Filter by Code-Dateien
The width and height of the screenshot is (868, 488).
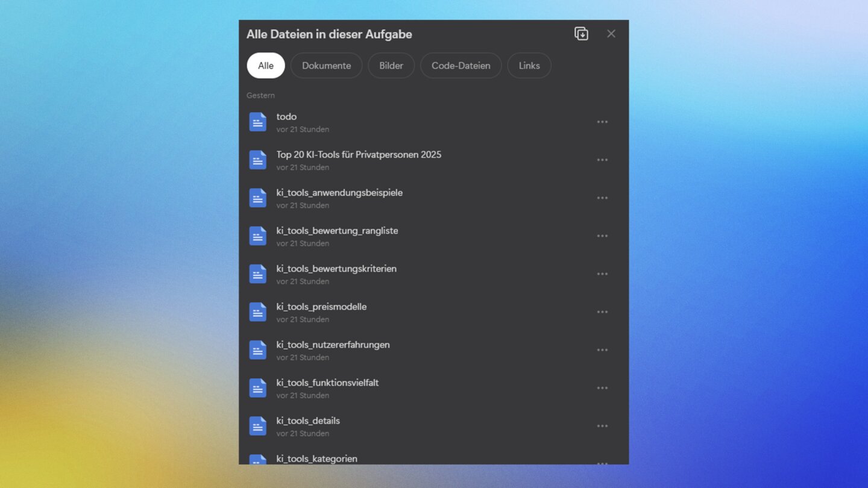point(461,66)
